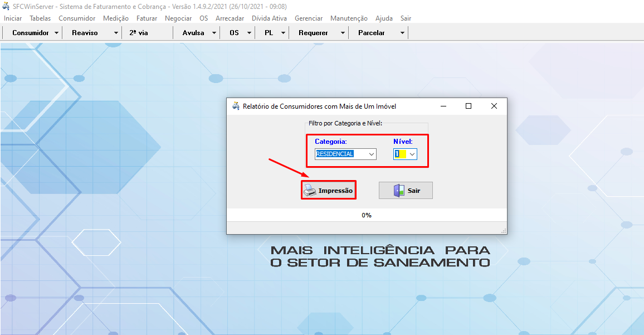Open the Gerenciar menu

[x=309, y=18]
